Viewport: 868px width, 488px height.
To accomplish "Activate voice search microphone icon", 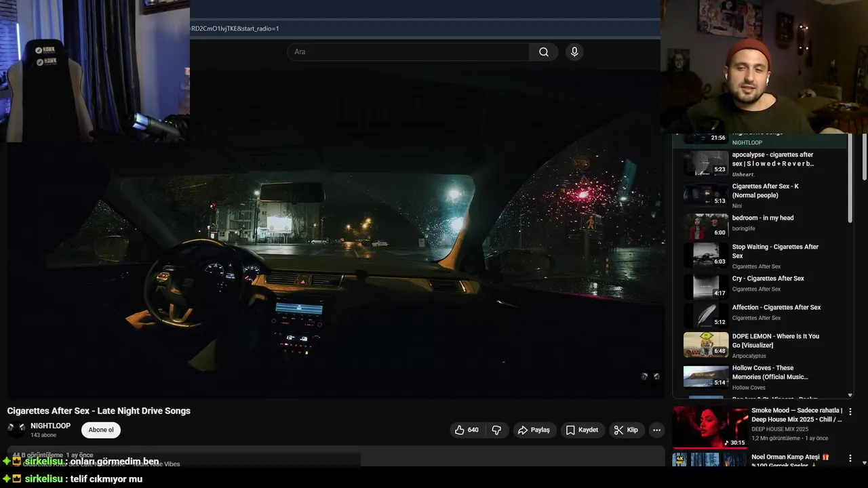I will coord(574,52).
